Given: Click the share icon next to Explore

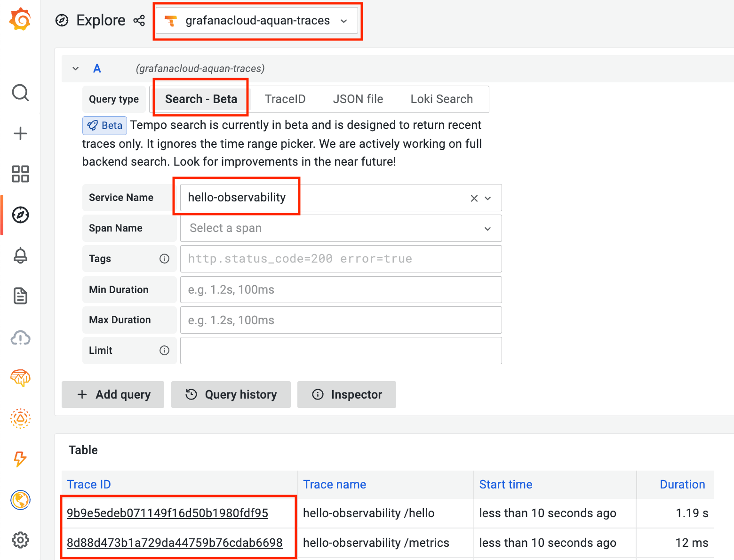Looking at the screenshot, I should tap(139, 21).
